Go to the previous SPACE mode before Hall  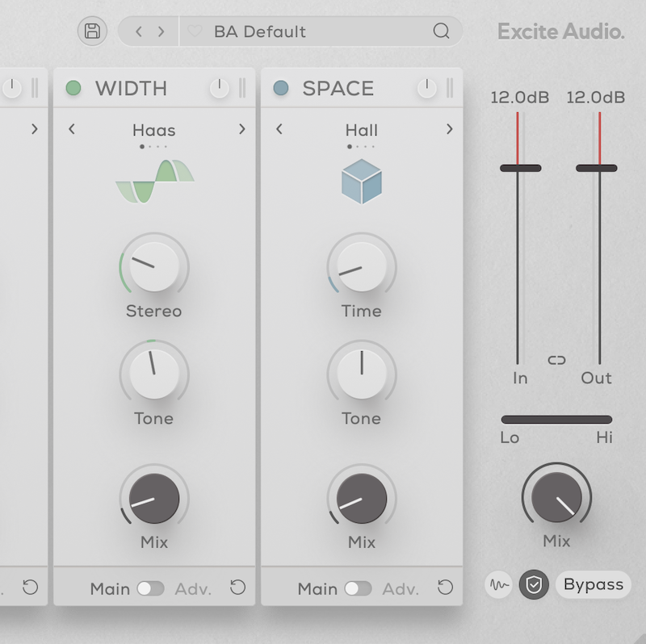tap(279, 129)
